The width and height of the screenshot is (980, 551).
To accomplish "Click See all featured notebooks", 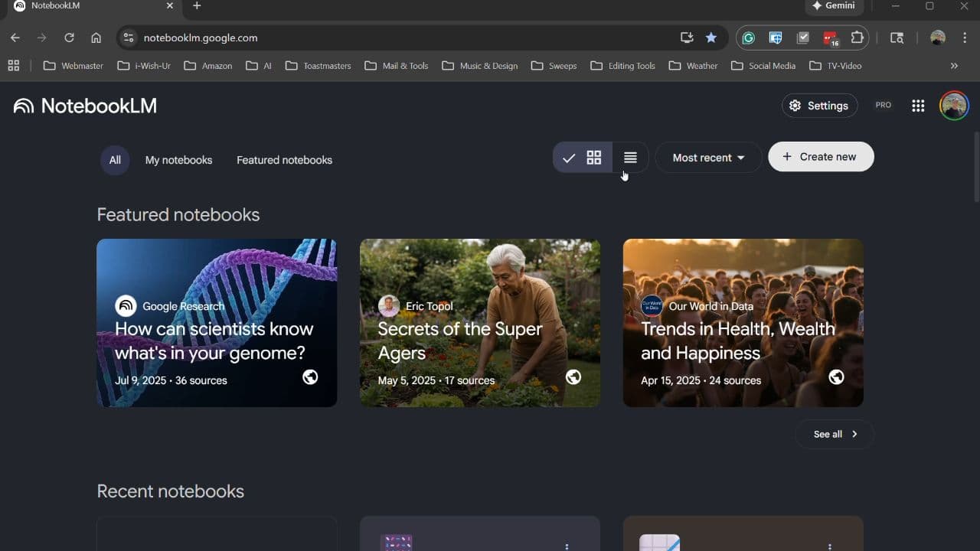I will point(834,434).
